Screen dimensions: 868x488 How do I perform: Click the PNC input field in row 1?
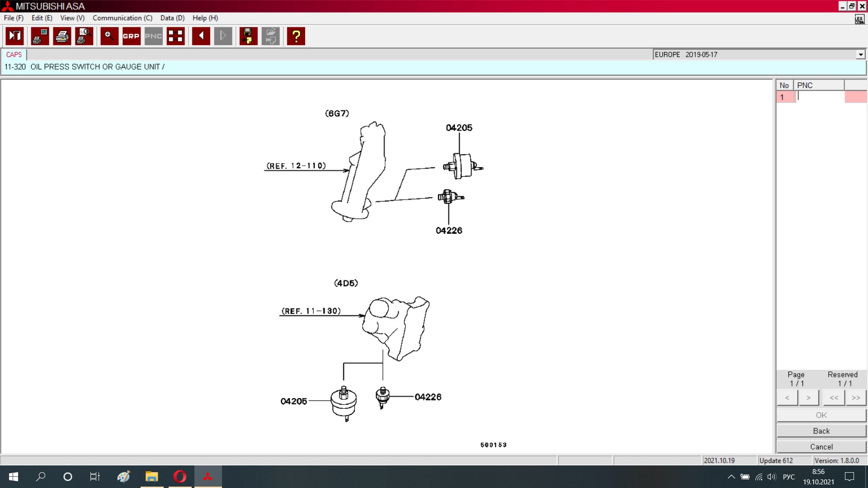(x=820, y=97)
